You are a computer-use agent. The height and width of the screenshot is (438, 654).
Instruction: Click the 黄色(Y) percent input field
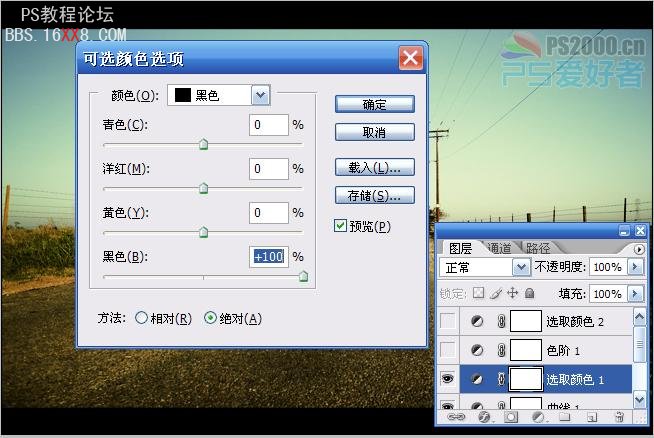coord(269,213)
